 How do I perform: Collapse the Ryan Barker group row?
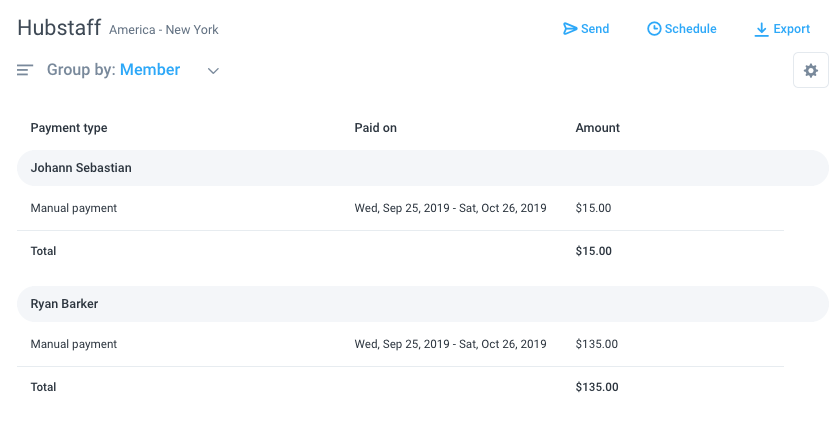[x=423, y=304]
